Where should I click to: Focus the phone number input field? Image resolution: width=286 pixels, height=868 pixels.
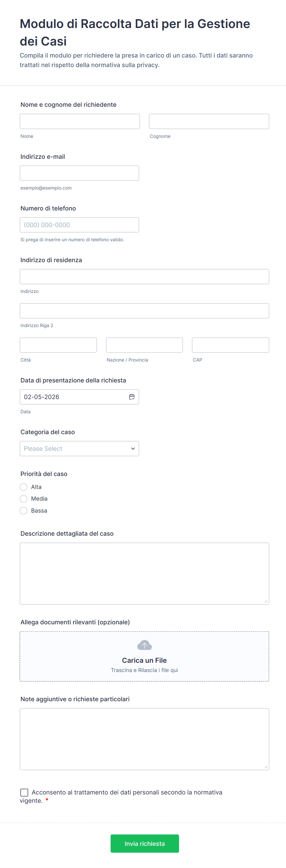tap(79, 225)
